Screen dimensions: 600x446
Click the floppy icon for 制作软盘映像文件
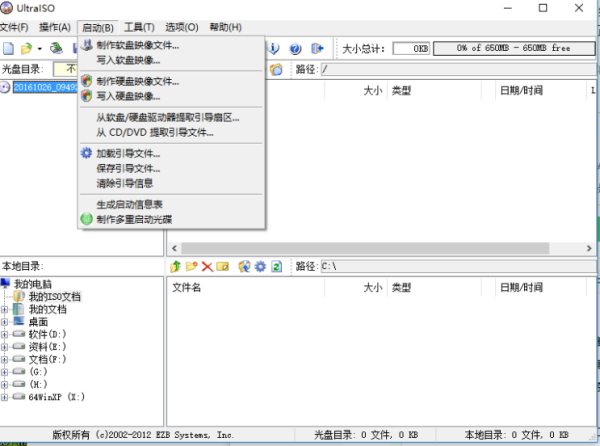pyautogui.click(x=87, y=45)
